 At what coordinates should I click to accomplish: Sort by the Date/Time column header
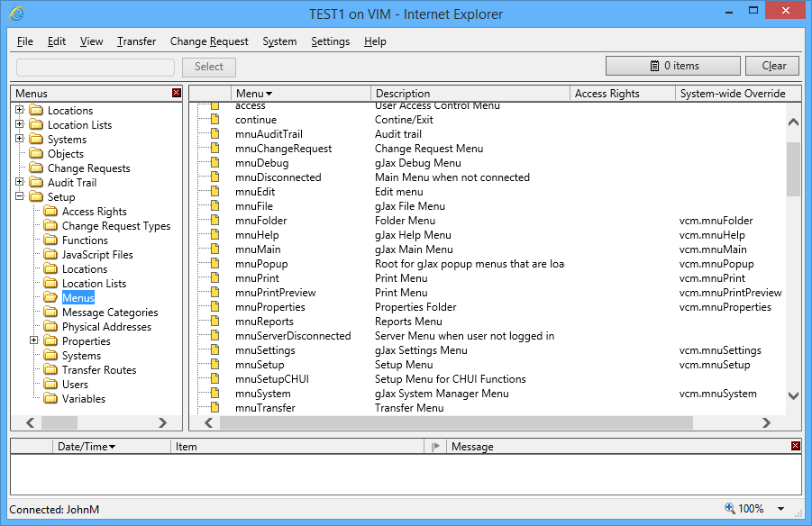86,446
